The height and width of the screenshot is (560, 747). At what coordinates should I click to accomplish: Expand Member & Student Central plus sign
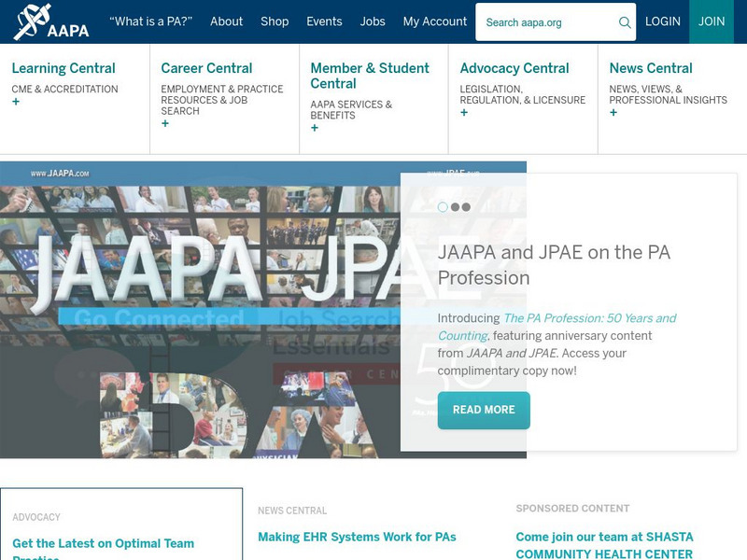pyautogui.click(x=315, y=128)
